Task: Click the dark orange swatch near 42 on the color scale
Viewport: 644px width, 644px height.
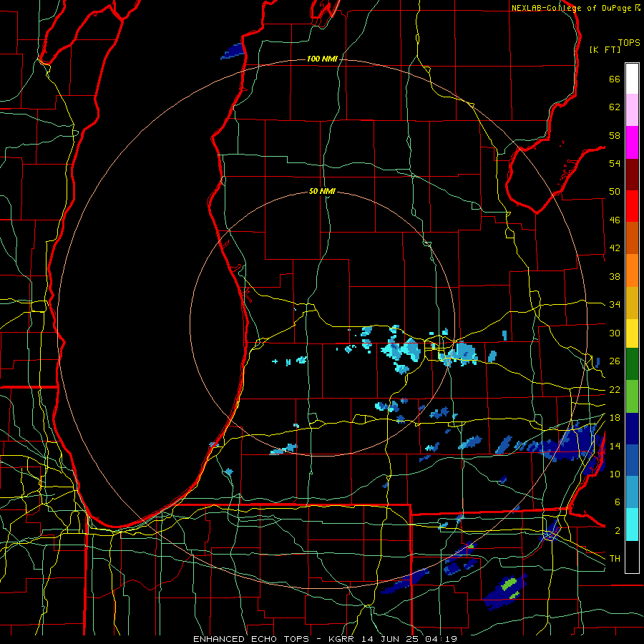Action: (x=632, y=238)
